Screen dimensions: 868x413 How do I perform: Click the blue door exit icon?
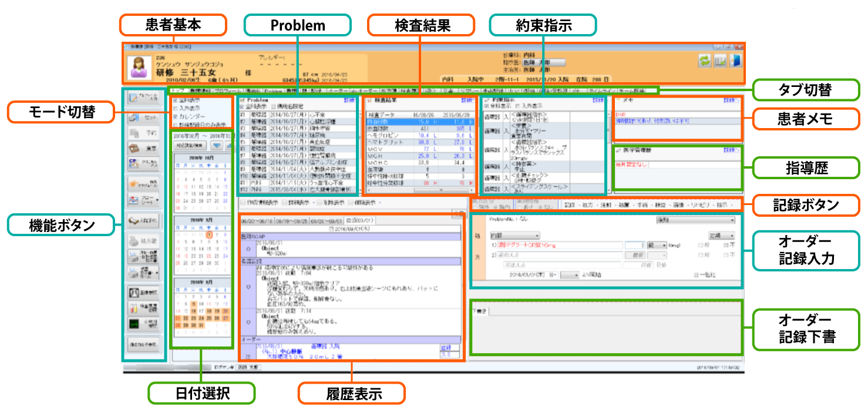(x=735, y=61)
